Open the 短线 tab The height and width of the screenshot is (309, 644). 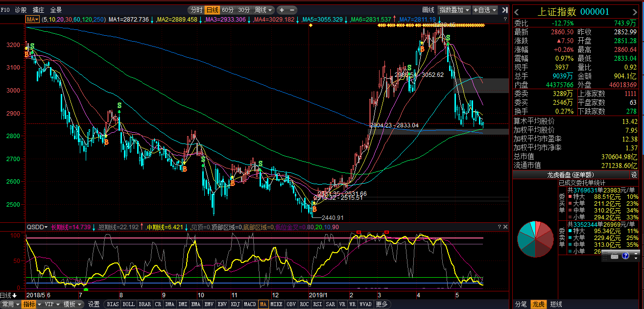point(556,304)
